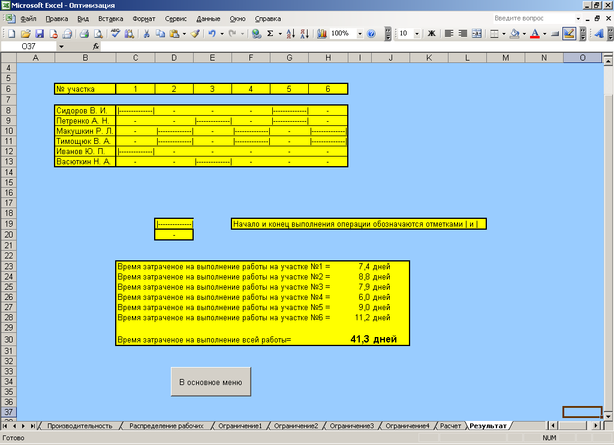Toggle bold formatting button Ж
614x445 pixels.
click(432, 33)
